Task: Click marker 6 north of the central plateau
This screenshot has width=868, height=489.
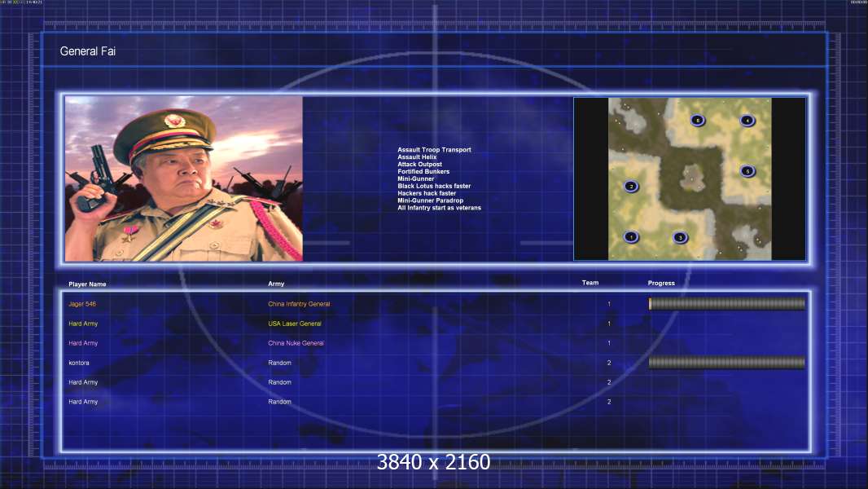Action: click(698, 120)
